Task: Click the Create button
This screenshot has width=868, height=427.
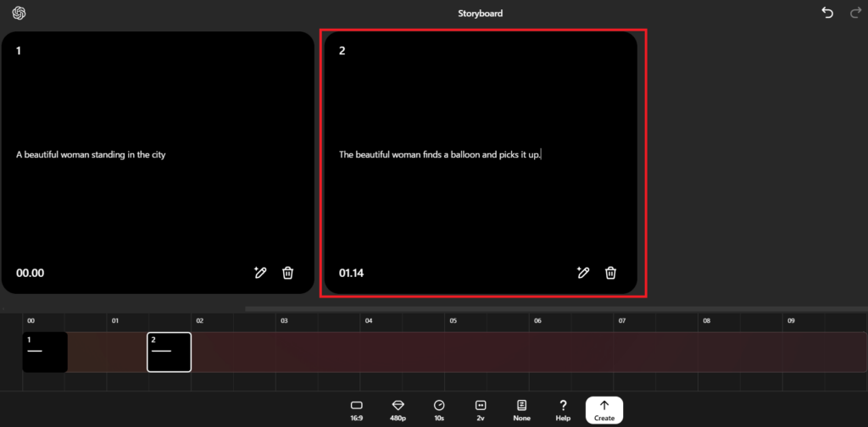Action: [604, 410]
